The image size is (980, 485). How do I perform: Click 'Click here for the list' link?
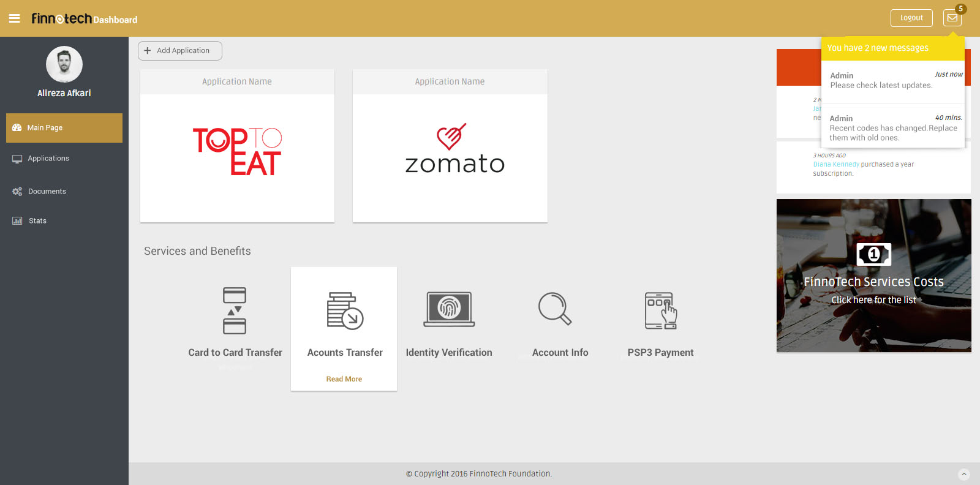click(x=873, y=300)
